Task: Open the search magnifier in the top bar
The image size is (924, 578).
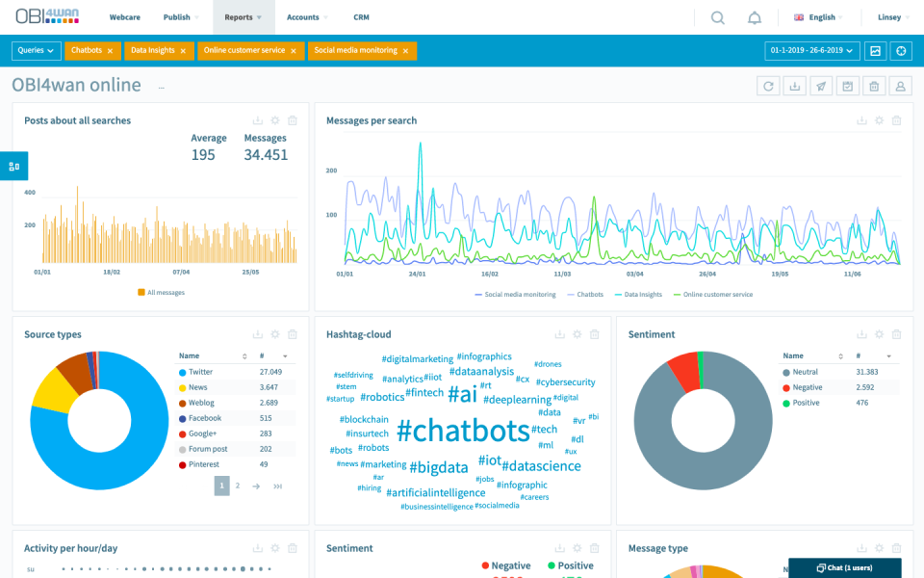Action: point(718,16)
